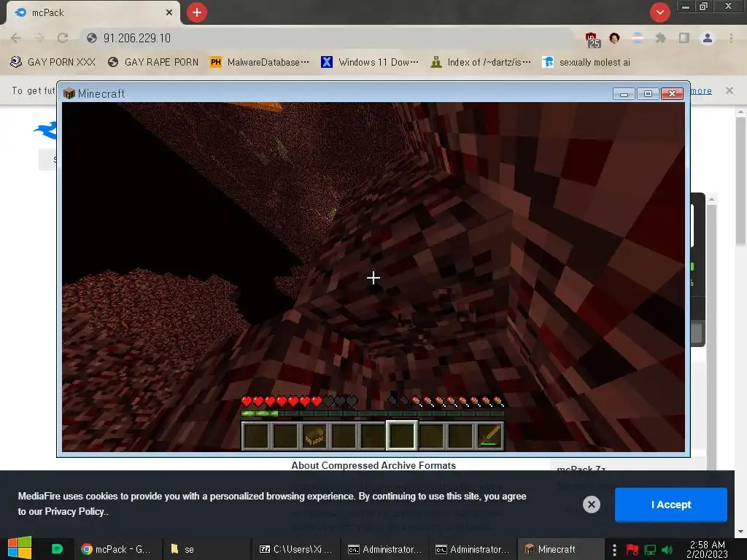
Task: View site information via the globe icon
Action: [x=92, y=38]
